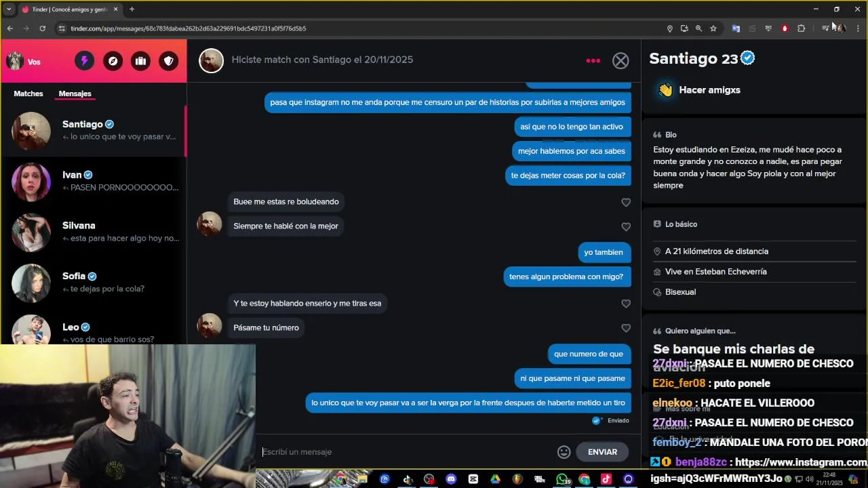Image resolution: width=868 pixels, height=488 pixels.
Task: Open WhatsApp from the Windows taskbar
Action: [563, 479]
